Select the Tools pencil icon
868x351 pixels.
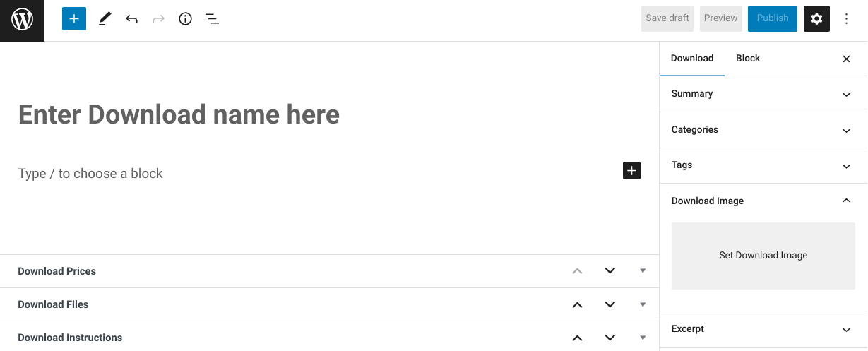coord(105,19)
